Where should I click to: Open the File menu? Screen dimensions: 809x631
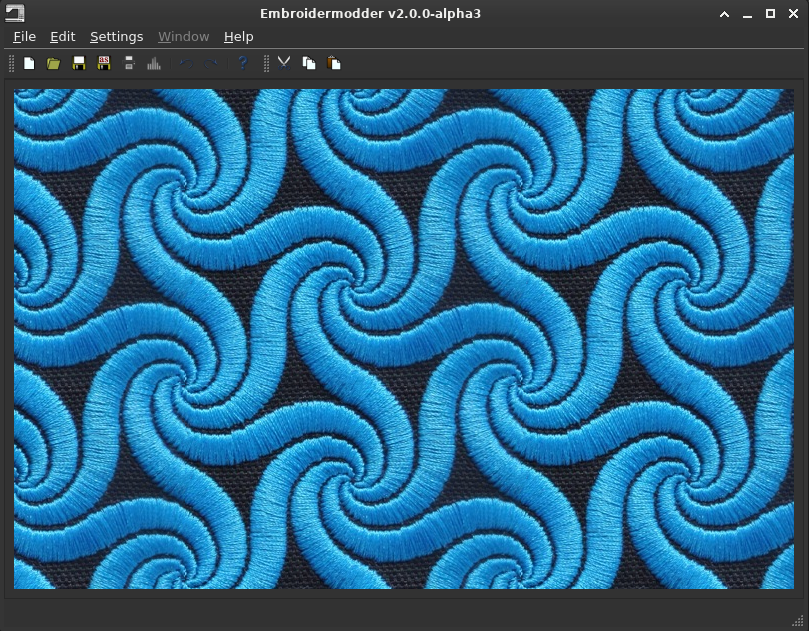coord(25,37)
